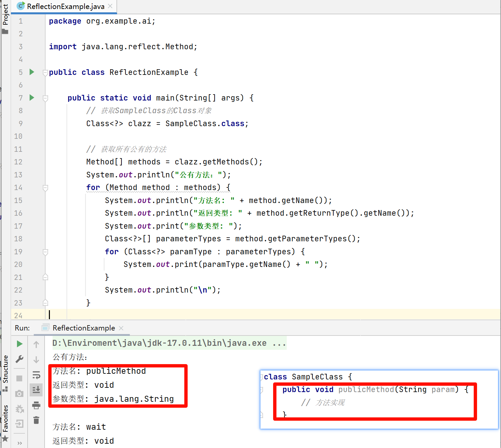The image size is (501, 448).
Task: Collapse the inner for loop fold at line 19
Action: coord(45,252)
